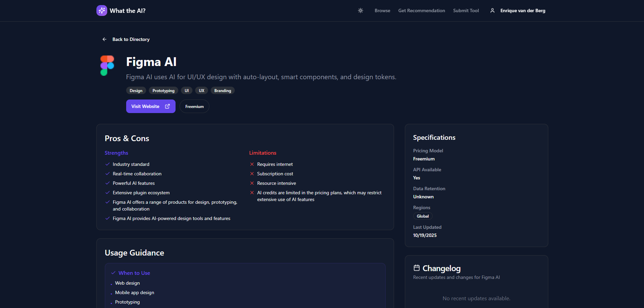Select the Prototyping tag

click(163, 90)
